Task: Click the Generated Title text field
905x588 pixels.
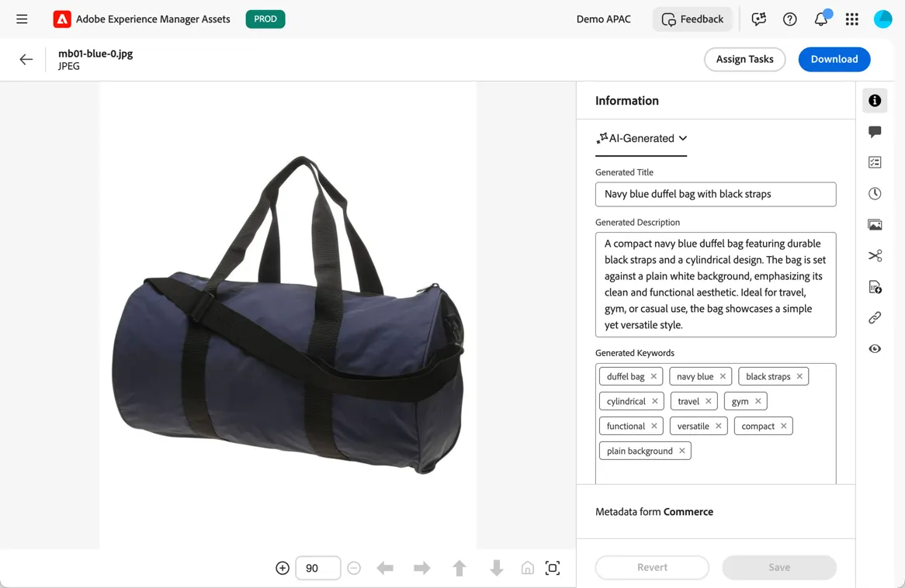Action: coord(715,195)
